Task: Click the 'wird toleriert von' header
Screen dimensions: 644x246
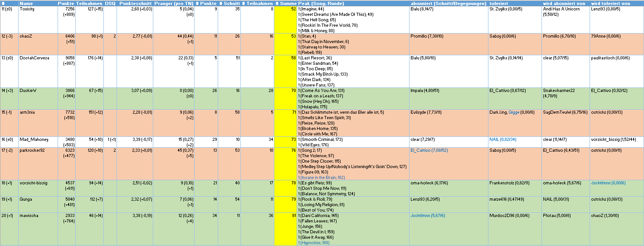Action: pos(616,3)
